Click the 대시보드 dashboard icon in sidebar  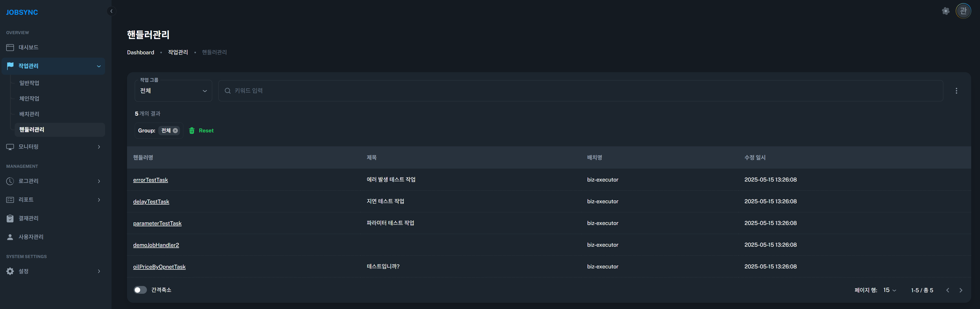tap(10, 47)
